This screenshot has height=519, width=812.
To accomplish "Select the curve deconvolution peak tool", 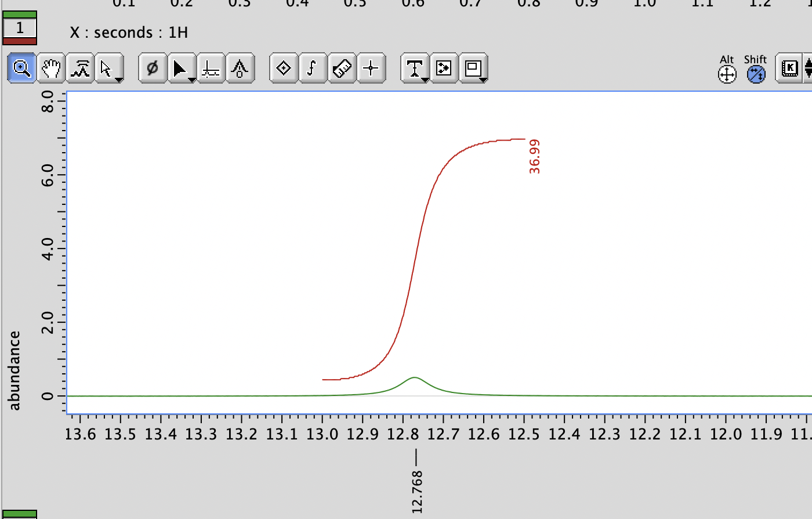I will click(240, 68).
